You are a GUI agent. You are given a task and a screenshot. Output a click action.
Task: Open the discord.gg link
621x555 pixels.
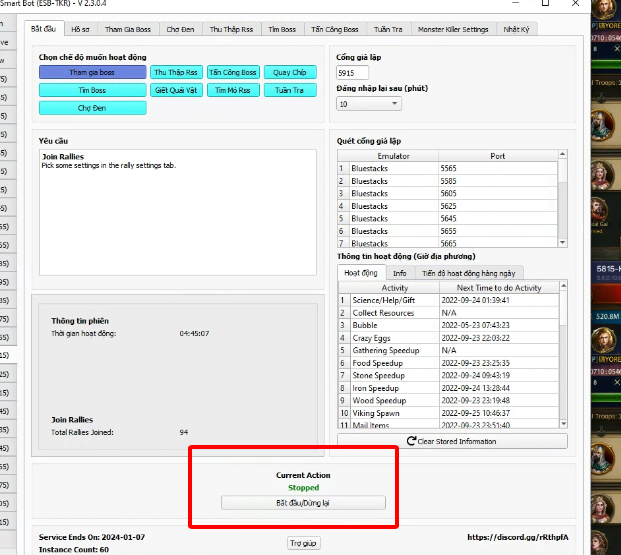coord(518,537)
